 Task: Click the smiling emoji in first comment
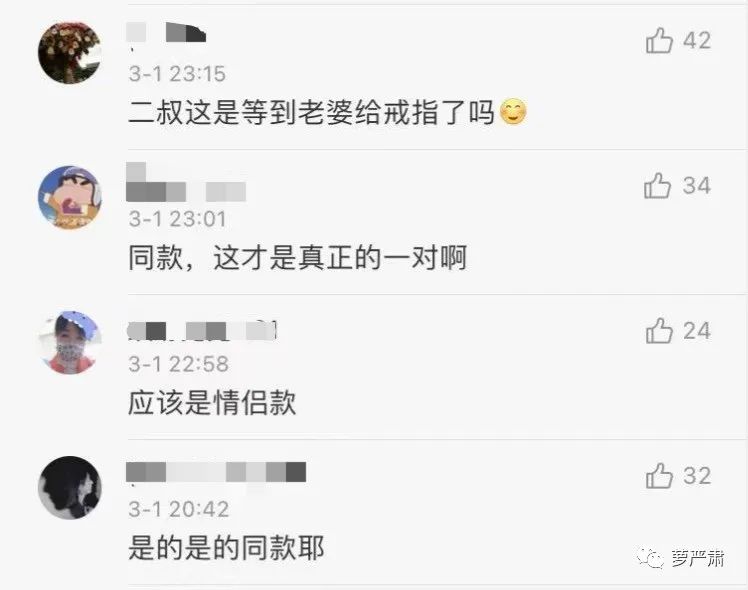coord(513,112)
